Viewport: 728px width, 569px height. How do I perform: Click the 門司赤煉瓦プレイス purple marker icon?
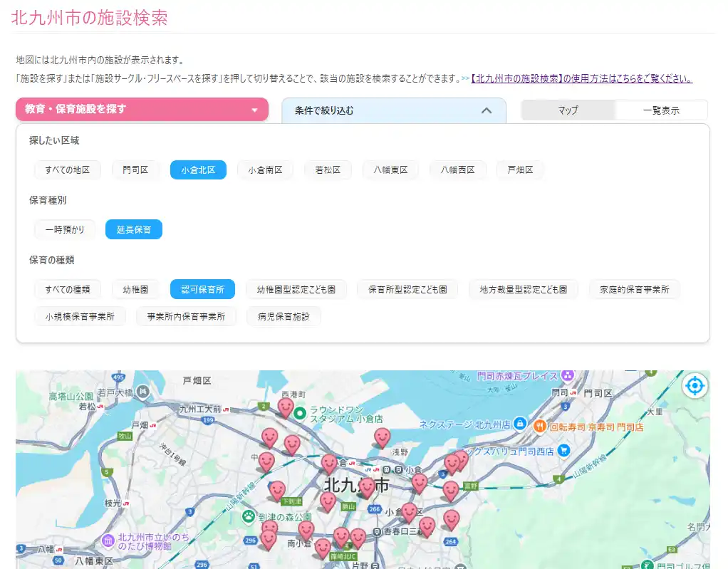click(567, 375)
